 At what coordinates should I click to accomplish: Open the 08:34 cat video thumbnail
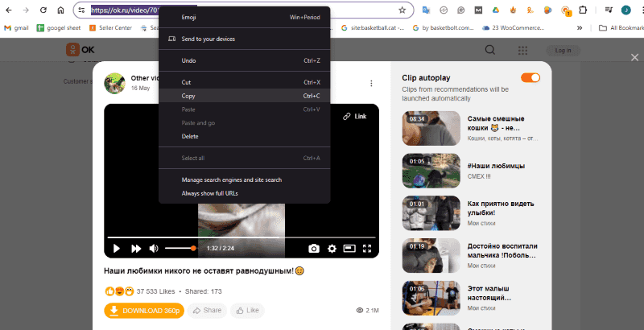tap(431, 127)
